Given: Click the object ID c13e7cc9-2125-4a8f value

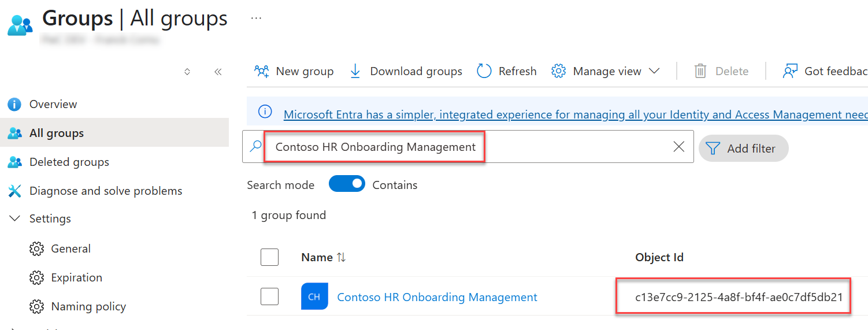Looking at the screenshot, I should tap(739, 298).
